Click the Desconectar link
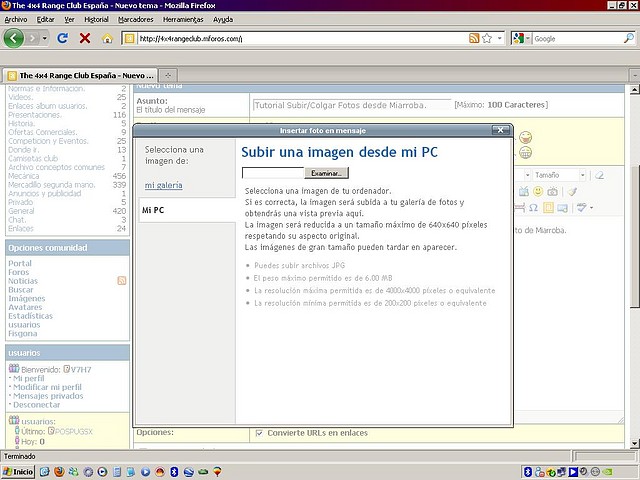This screenshot has width=640, height=480. click(x=36, y=405)
